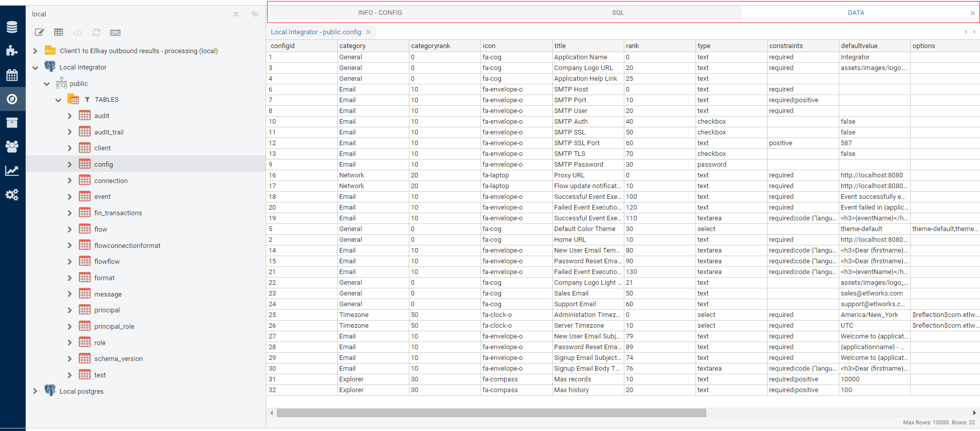Sort by the category column header

pyautogui.click(x=373, y=46)
